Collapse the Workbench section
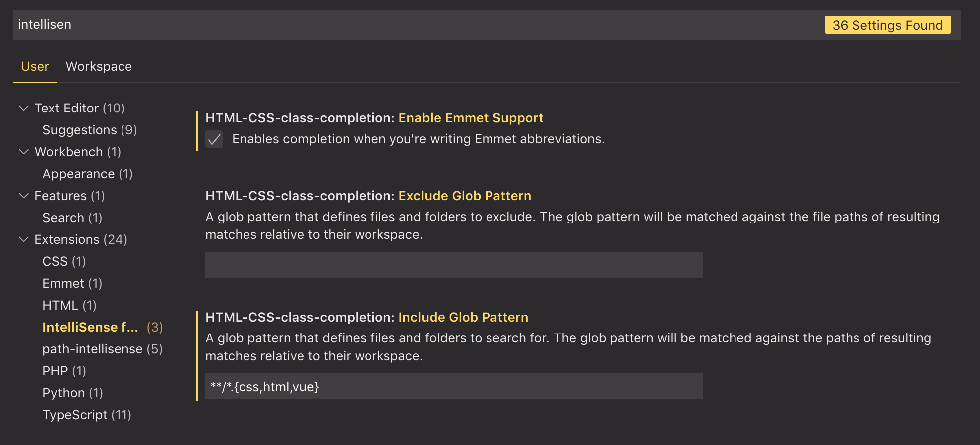 (23, 152)
